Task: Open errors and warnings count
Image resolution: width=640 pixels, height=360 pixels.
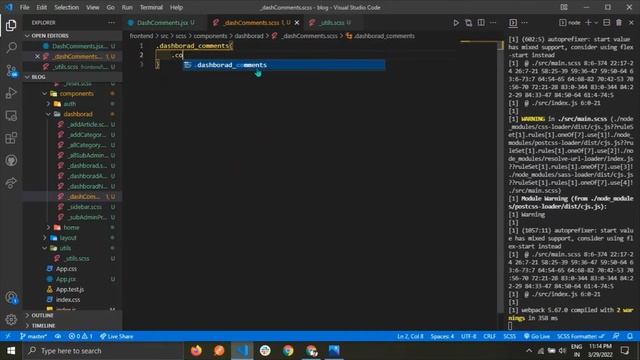Action: (80, 336)
